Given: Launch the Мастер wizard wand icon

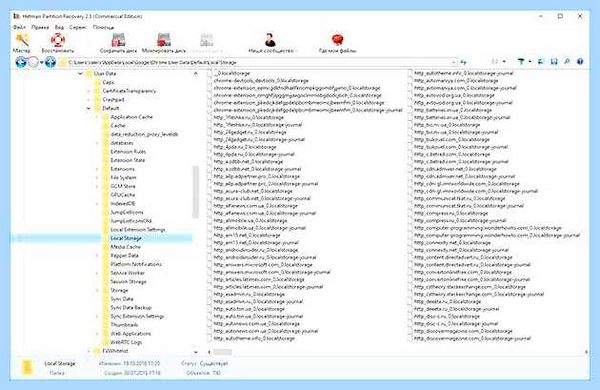Looking at the screenshot, I should click(x=22, y=40).
